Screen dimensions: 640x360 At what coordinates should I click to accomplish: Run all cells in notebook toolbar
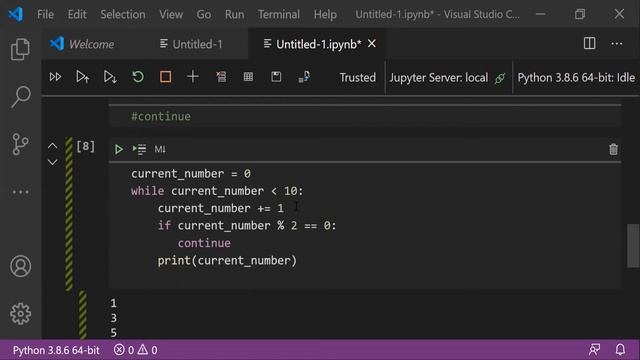tap(55, 77)
